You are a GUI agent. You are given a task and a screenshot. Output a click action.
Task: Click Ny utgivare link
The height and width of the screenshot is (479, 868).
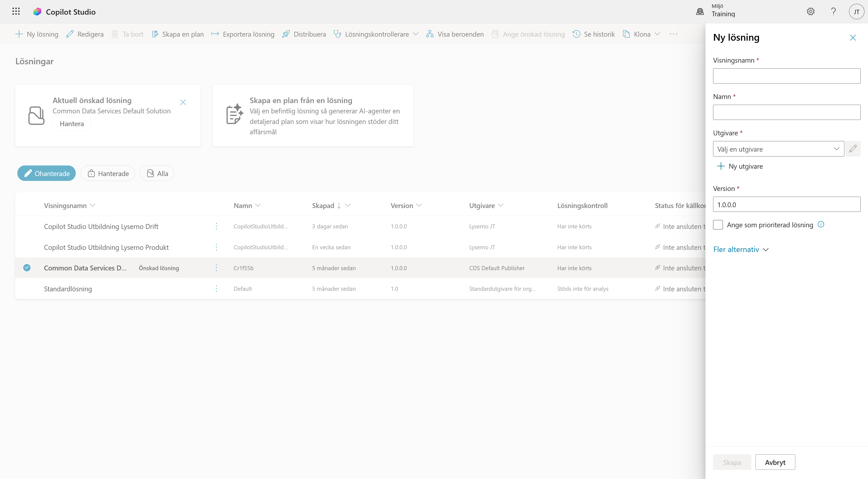pos(739,166)
